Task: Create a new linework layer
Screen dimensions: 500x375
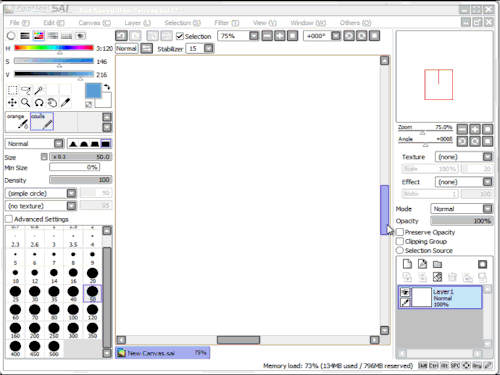Action: click(x=422, y=264)
